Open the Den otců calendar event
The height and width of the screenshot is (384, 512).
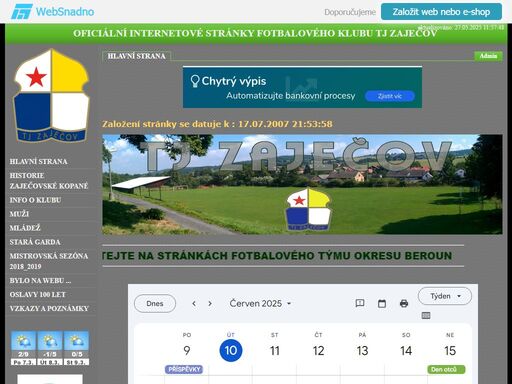click(x=446, y=369)
